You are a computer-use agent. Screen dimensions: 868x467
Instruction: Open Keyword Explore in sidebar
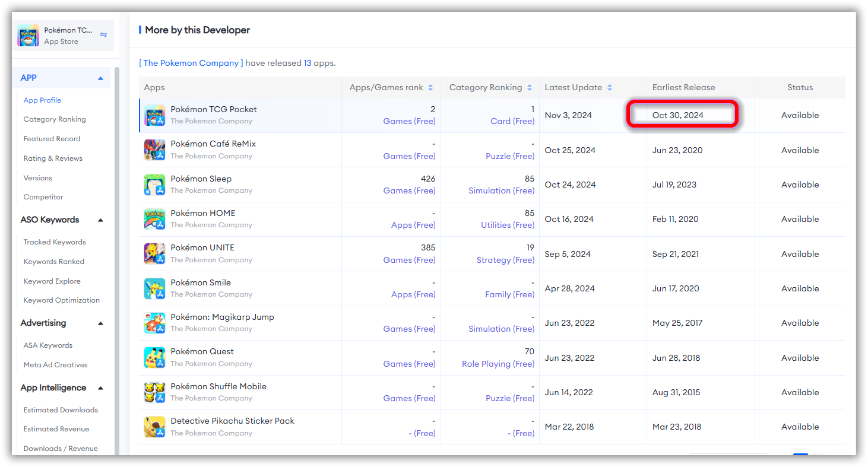click(52, 281)
